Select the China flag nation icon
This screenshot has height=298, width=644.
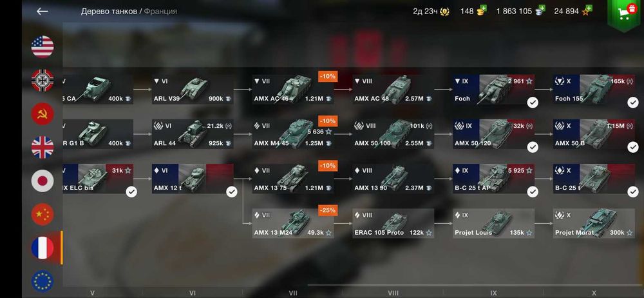43,214
